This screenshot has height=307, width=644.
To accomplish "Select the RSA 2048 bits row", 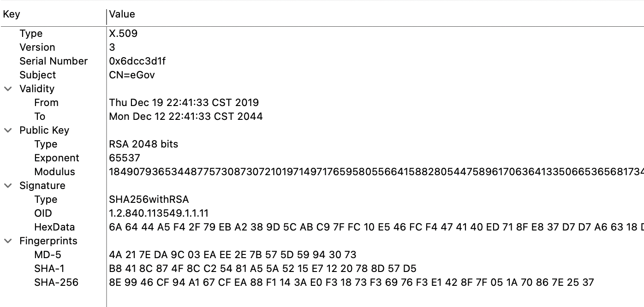I will click(x=143, y=144).
